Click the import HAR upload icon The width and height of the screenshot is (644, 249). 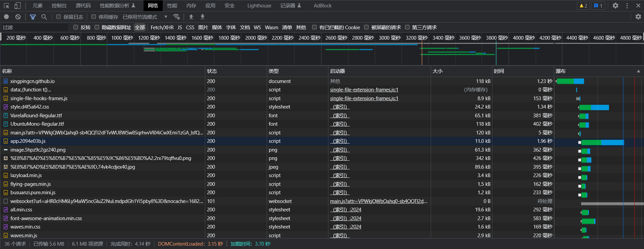pyautogui.click(x=191, y=17)
